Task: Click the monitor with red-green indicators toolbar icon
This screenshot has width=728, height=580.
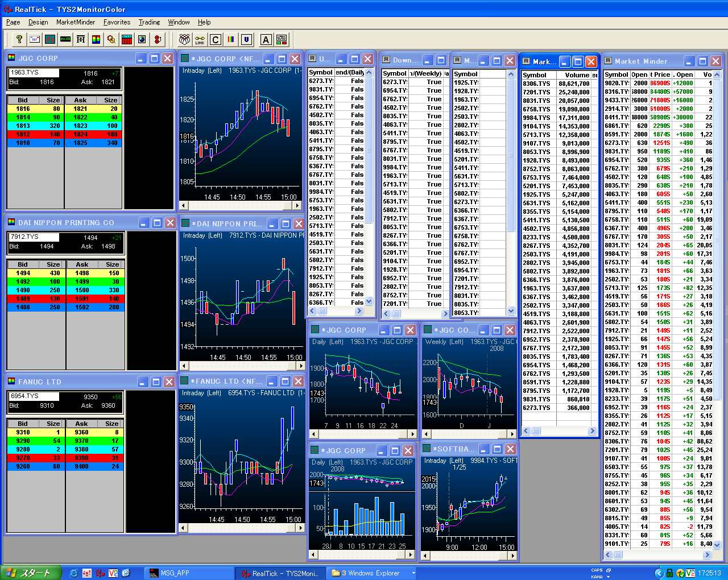Action: tap(282, 39)
